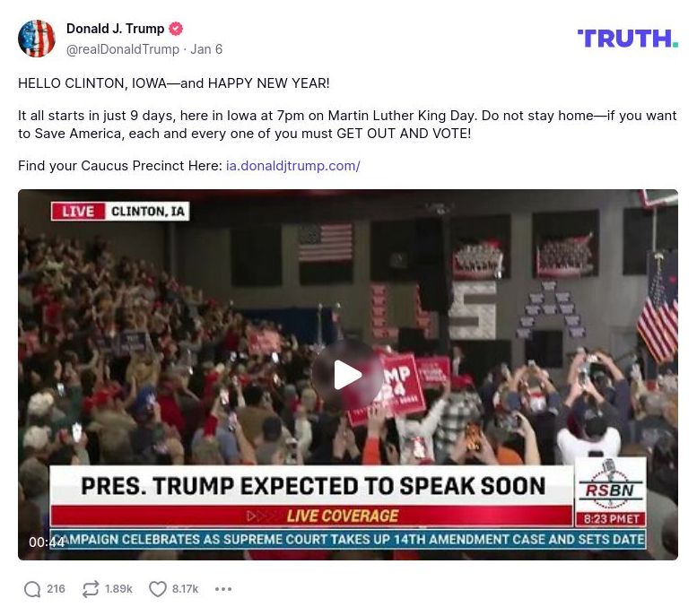The height and width of the screenshot is (616, 697).
Task: Click the profile avatar picture
Action: 37,39
